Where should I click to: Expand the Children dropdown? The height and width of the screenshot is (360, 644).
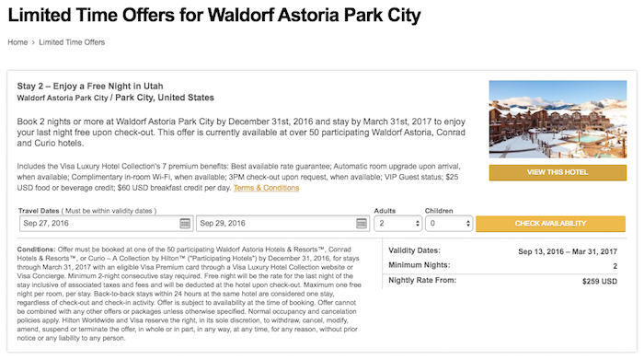tap(449, 224)
